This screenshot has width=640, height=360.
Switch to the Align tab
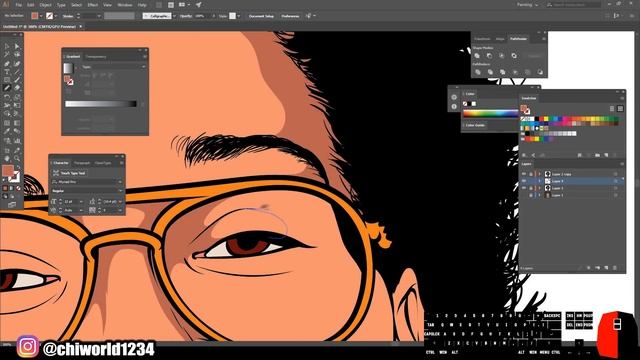(500, 39)
